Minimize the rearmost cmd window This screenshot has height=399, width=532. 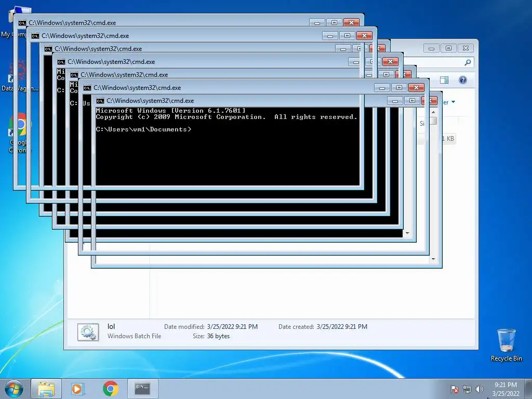click(x=317, y=23)
